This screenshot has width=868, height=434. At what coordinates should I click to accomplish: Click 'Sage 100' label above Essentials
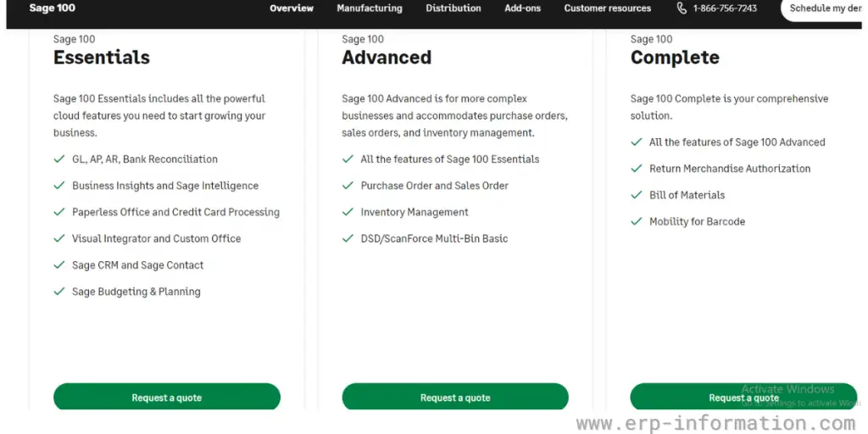click(x=74, y=39)
